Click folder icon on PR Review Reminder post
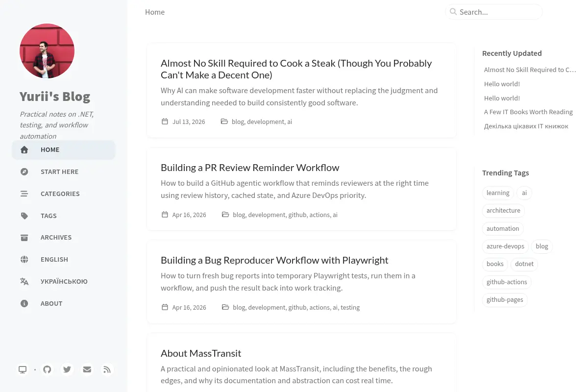The height and width of the screenshot is (392, 588). [225, 214]
